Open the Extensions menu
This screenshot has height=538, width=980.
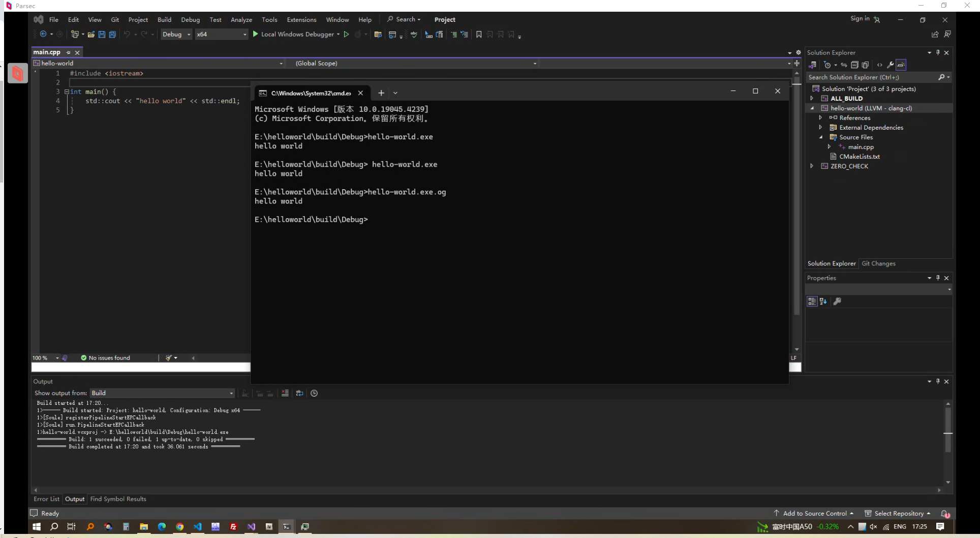[x=301, y=19]
